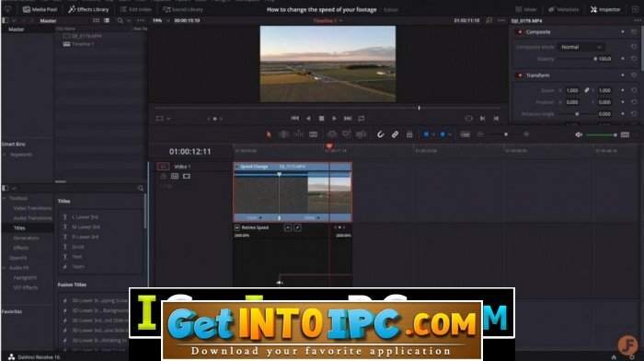
Task: Click the playhead marker on timeline ruler
Action: tap(329, 146)
